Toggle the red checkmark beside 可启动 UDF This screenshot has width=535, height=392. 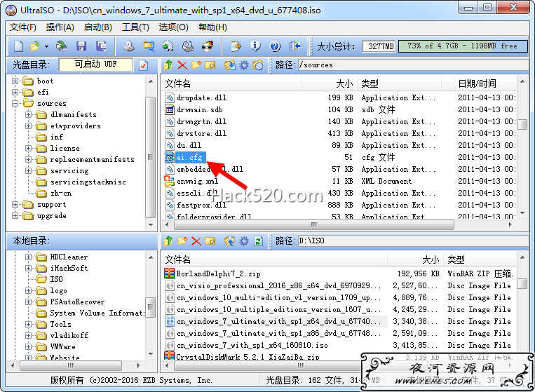[144, 65]
